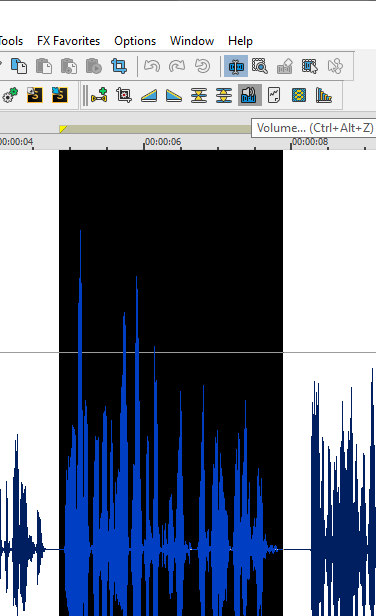This screenshot has height=616, width=376.
Task: Click the outward arrows Normalize icon
Action: pyautogui.click(x=224, y=95)
